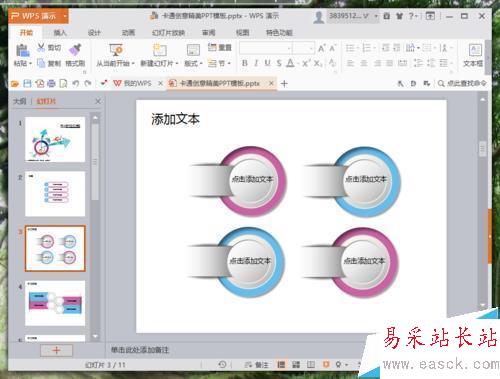The width and height of the screenshot is (500, 379).
Task: Open the Start (开始) ribbon tab
Action: pos(26,32)
